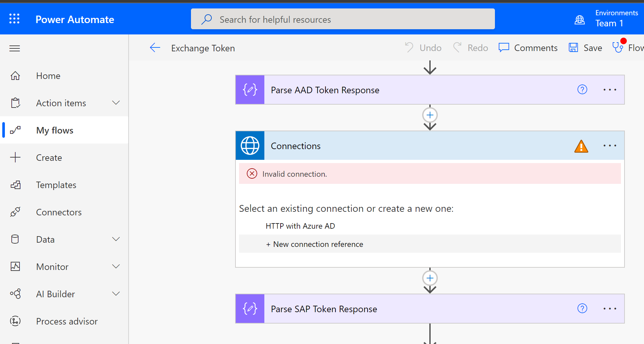Click New connection reference
Screen dimensions: 644x344
[x=430, y=244]
